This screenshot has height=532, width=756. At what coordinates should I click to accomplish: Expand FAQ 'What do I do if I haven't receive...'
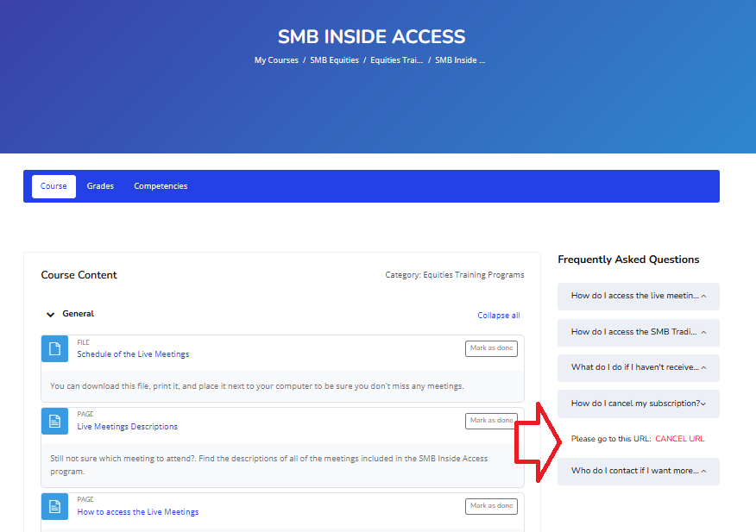tap(639, 367)
